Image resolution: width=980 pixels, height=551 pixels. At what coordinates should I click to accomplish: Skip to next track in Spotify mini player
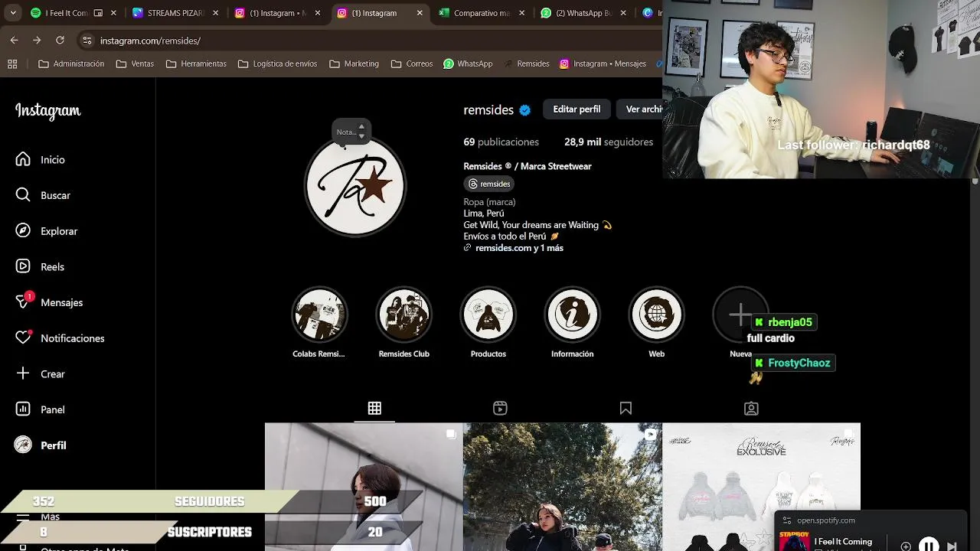pyautogui.click(x=952, y=546)
